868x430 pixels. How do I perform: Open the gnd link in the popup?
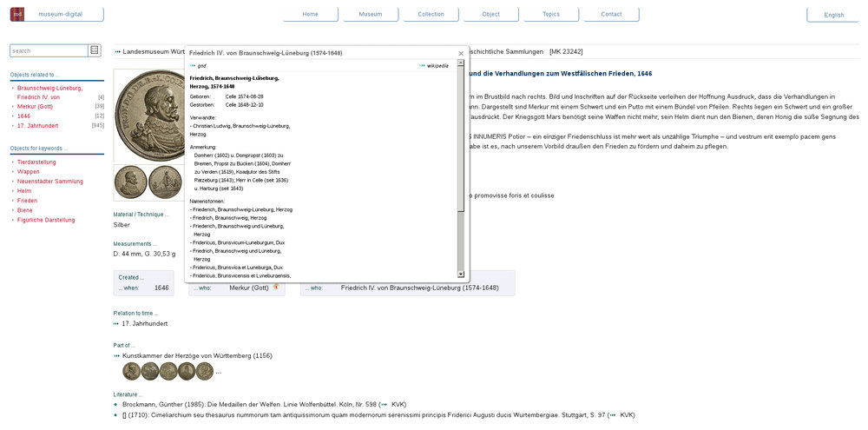click(x=201, y=65)
